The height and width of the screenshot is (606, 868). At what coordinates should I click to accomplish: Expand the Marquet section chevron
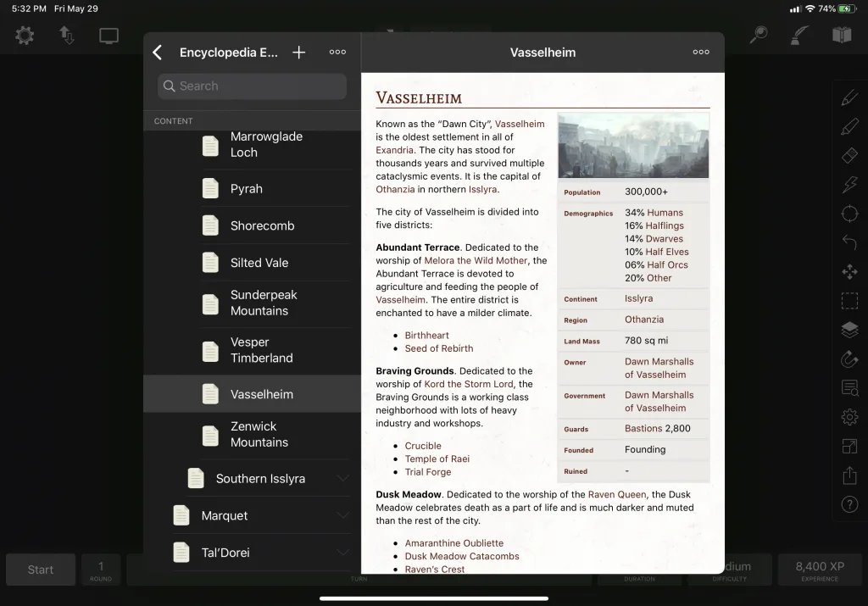tap(342, 516)
